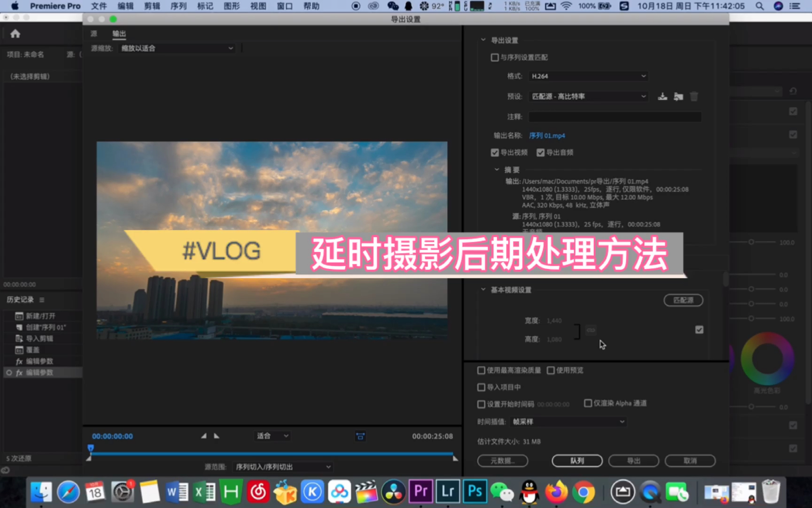Click the reset arrow icon in Lumetri panel
This screenshot has height=508, width=812.
point(793,91)
